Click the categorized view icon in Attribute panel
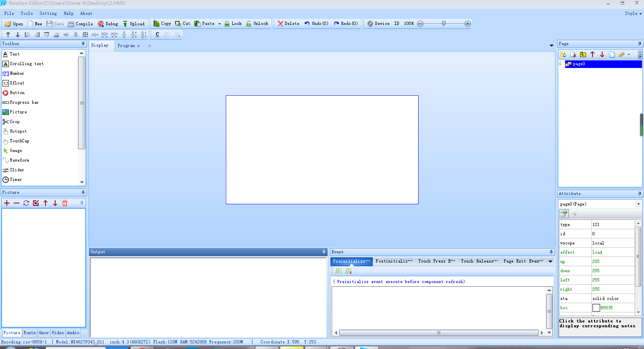The image size is (644, 349). tap(564, 214)
